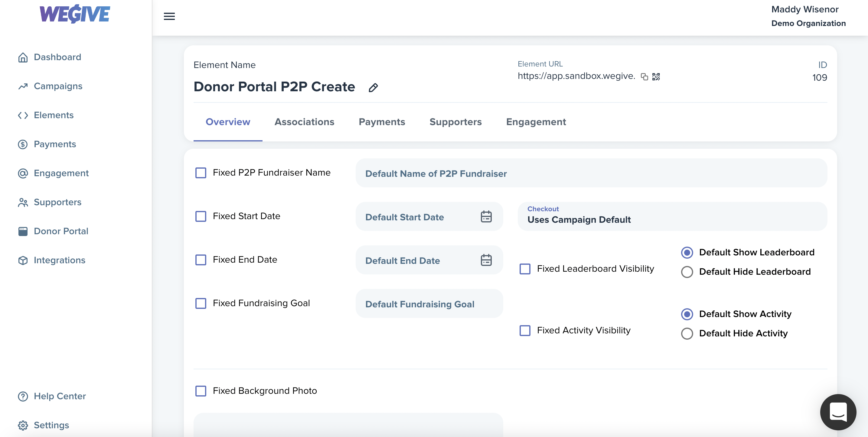Switch to the Associations tab
The height and width of the screenshot is (437, 868).
pos(304,122)
